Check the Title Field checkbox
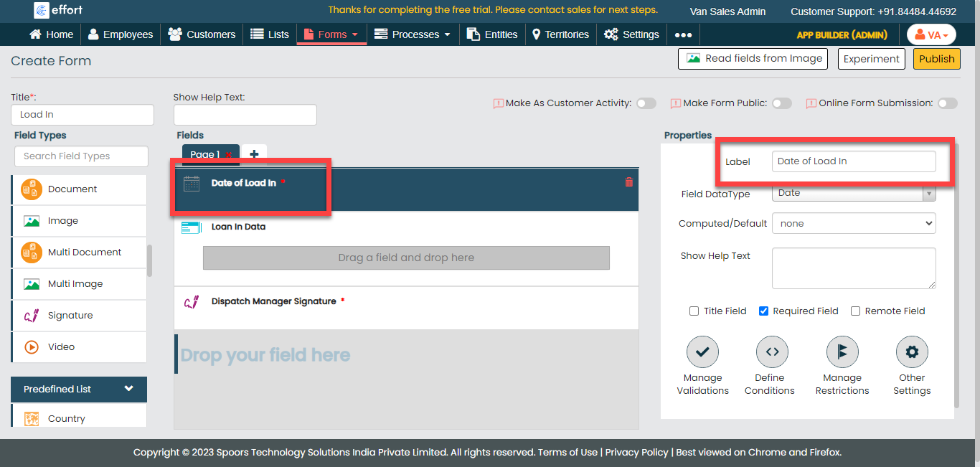980x467 pixels. (694, 311)
